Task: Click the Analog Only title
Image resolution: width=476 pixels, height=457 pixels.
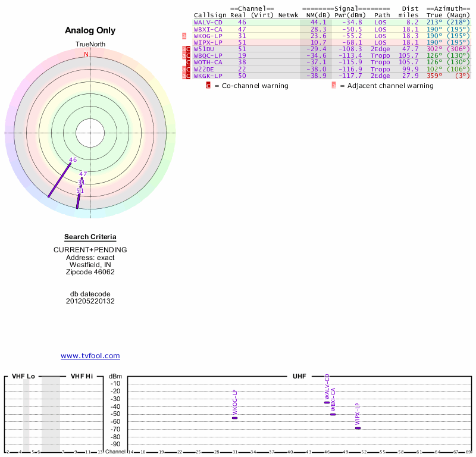Action: click(x=90, y=30)
